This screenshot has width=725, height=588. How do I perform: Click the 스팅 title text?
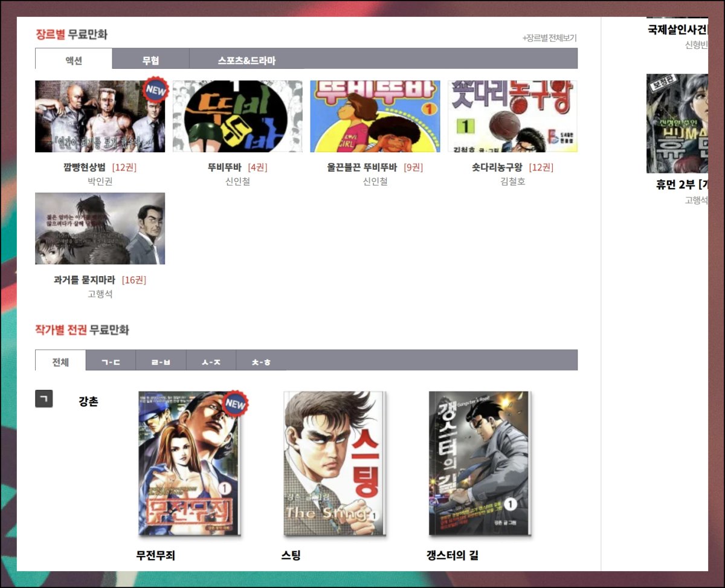[x=291, y=555]
